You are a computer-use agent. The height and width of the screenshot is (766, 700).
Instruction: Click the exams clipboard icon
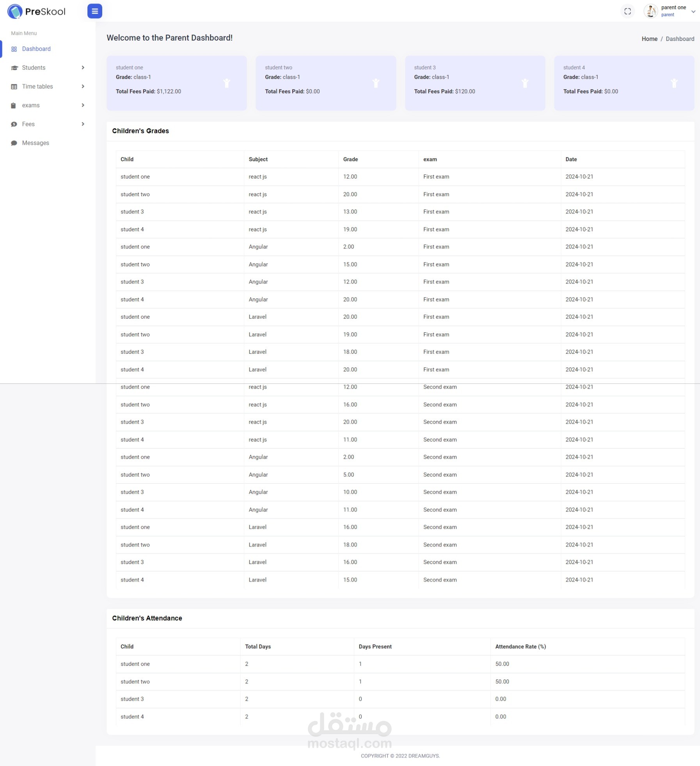pyautogui.click(x=14, y=105)
